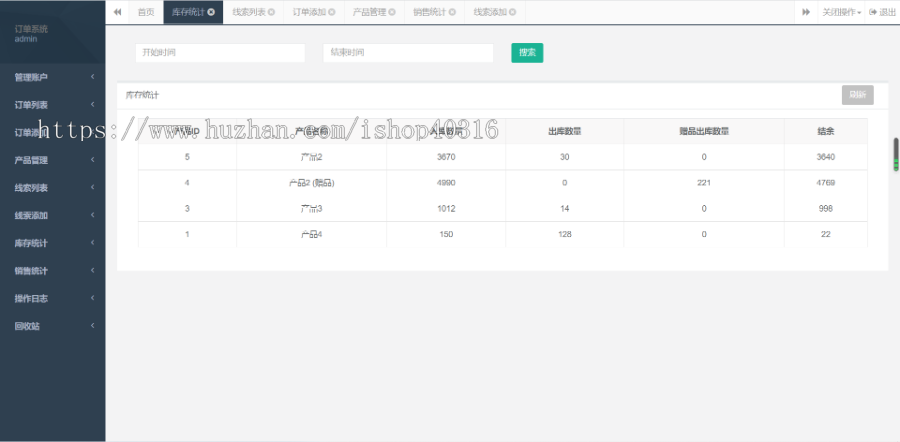Open the 关闭操作 dropdown
Image resolution: width=900 pixels, height=442 pixels.
coord(841,12)
